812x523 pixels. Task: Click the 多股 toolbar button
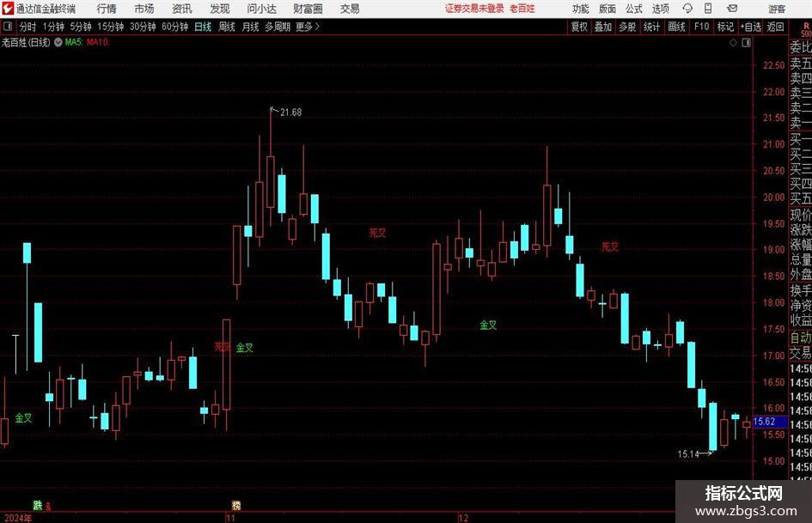627,27
